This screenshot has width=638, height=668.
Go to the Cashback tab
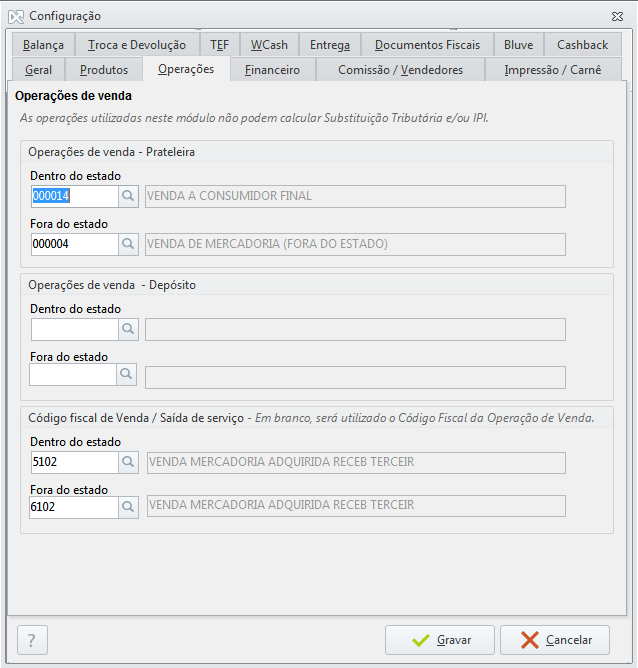coord(582,45)
